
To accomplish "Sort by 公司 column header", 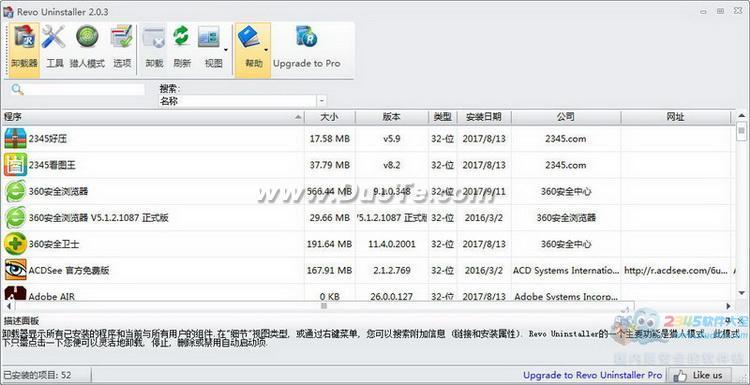I will [x=566, y=117].
